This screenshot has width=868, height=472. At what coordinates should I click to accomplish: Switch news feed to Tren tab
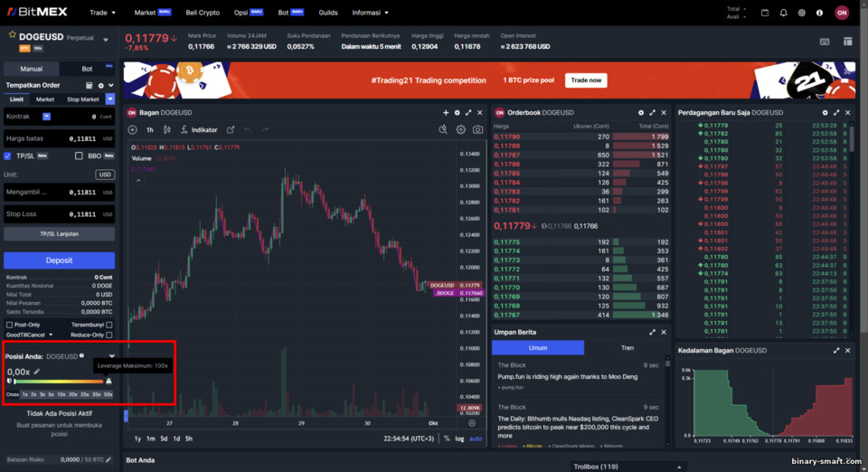point(627,347)
